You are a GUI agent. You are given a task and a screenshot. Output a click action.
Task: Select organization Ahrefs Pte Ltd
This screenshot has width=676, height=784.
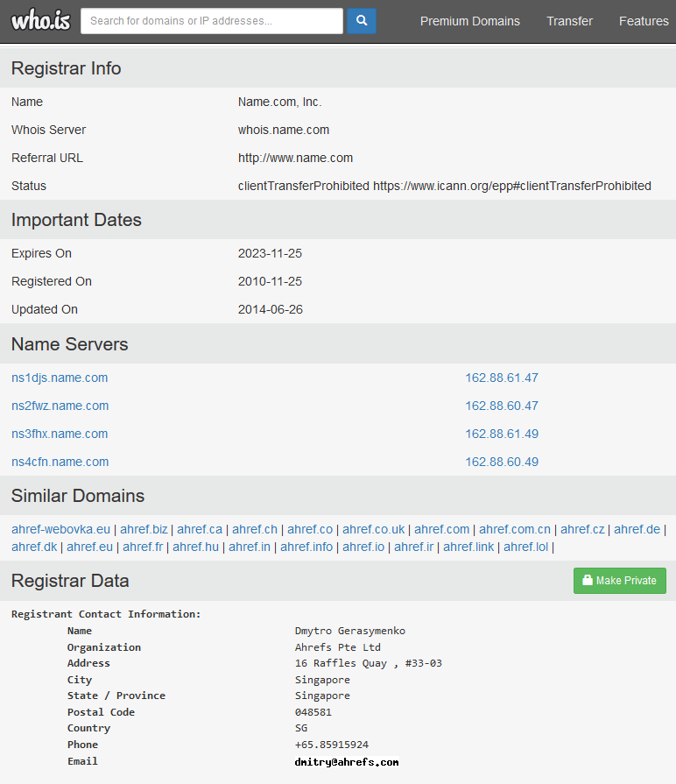click(x=338, y=647)
